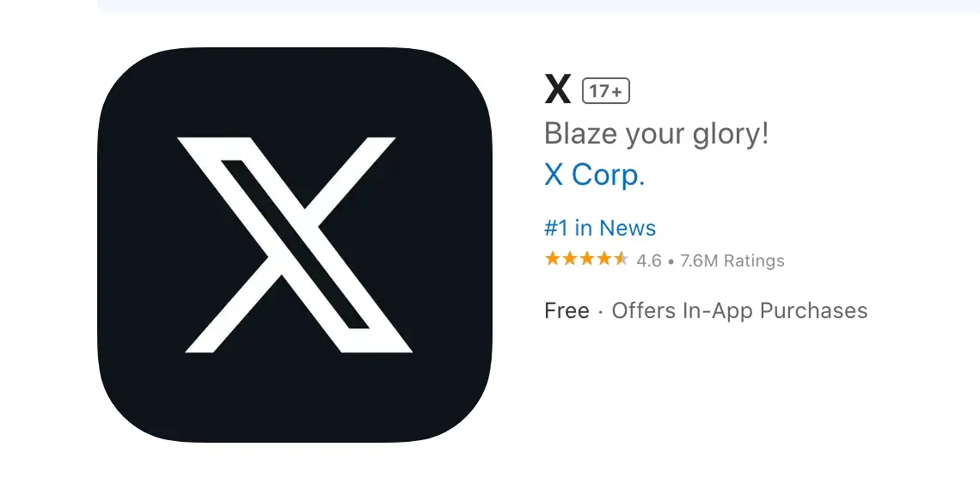Click the Free price label
The width and height of the screenshot is (980, 490).
tap(567, 310)
